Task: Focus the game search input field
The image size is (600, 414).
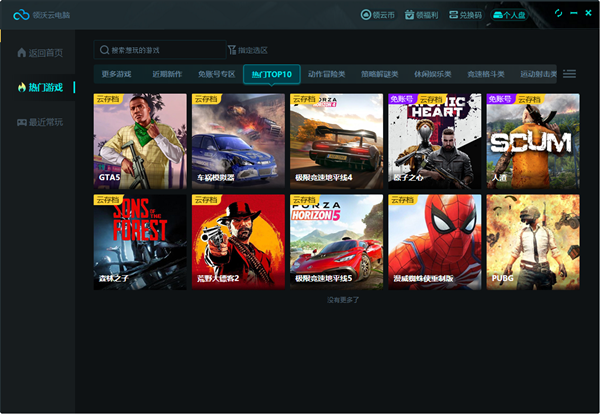Action: pyautogui.click(x=160, y=50)
